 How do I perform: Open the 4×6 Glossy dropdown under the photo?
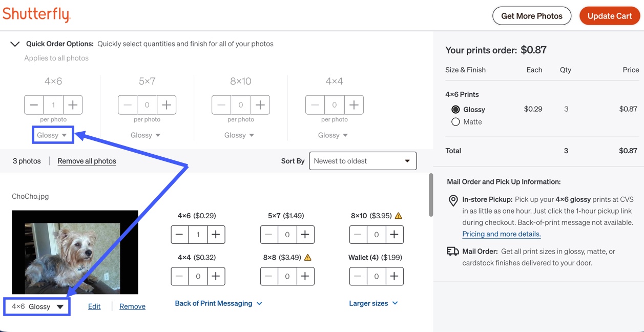[37, 306]
